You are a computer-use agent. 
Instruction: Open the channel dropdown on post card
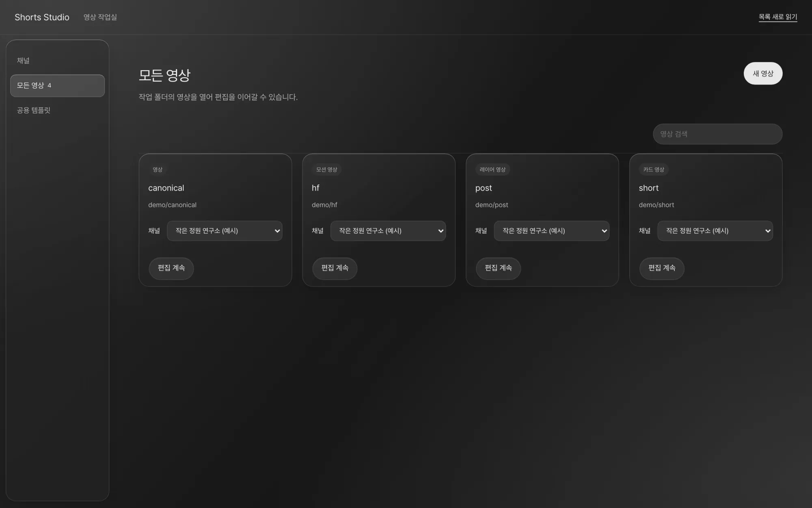click(551, 231)
